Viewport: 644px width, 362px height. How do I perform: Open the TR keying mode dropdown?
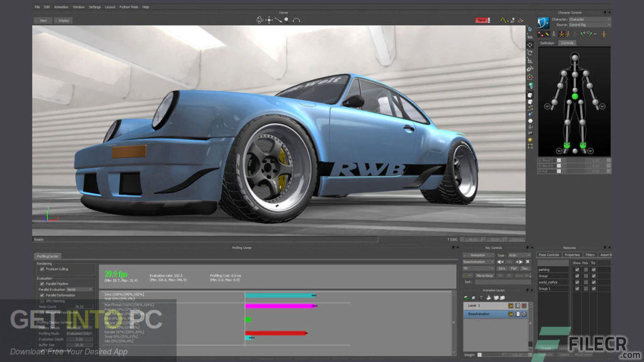tap(479, 268)
